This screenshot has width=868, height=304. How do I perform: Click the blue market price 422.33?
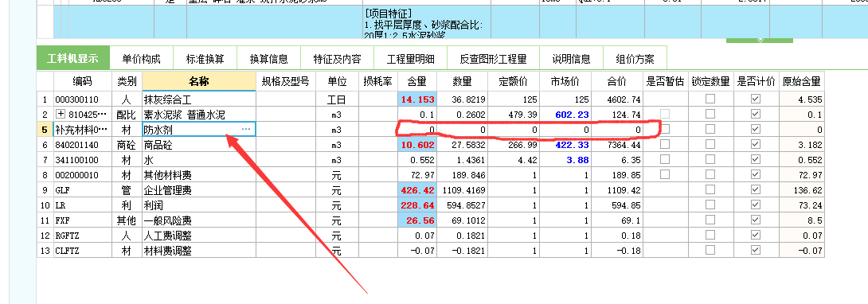571,144
